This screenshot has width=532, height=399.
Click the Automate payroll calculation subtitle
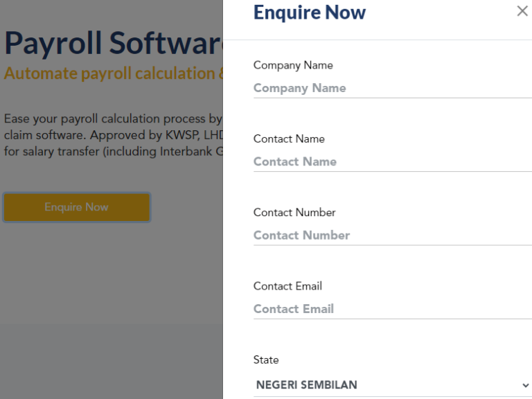(114, 73)
